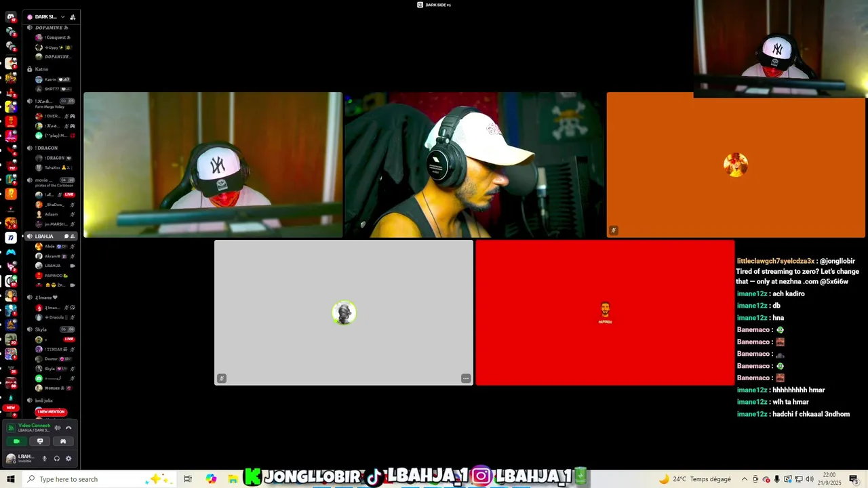Click muted mic icon on gray tile

click(x=221, y=378)
